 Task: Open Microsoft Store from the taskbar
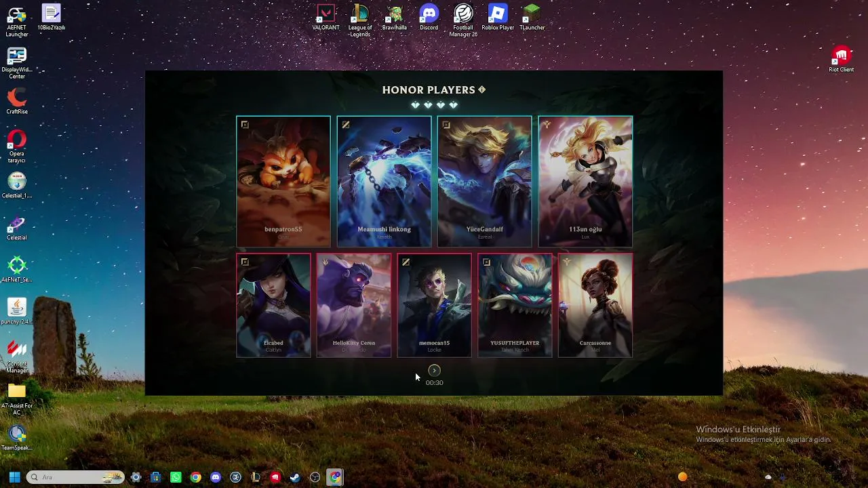pyautogui.click(x=156, y=477)
